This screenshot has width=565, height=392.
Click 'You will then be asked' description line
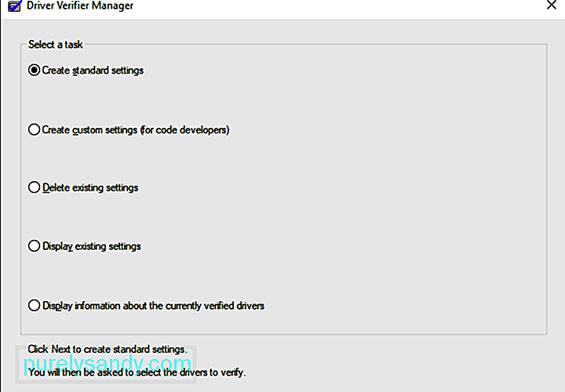(x=137, y=372)
